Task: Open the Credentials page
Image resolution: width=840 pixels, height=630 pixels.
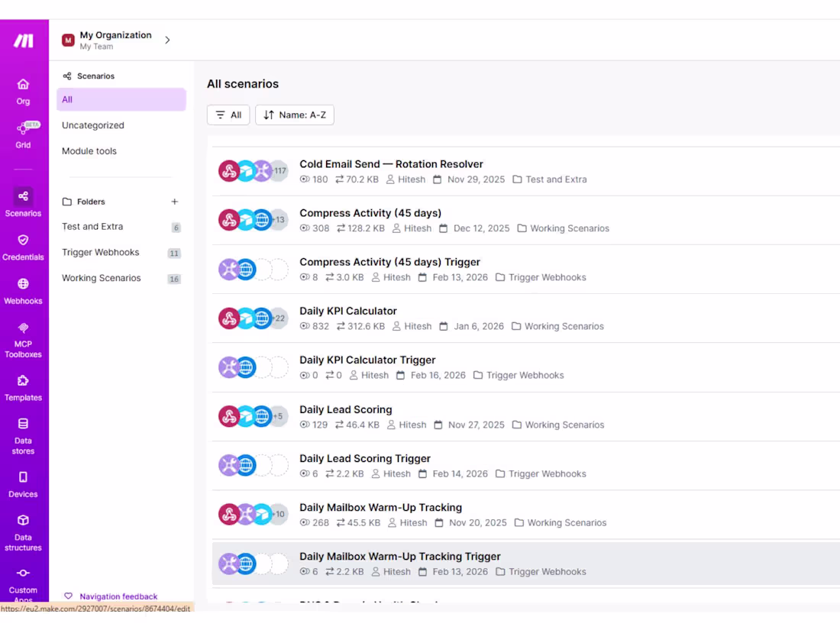Action: pyautogui.click(x=23, y=247)
